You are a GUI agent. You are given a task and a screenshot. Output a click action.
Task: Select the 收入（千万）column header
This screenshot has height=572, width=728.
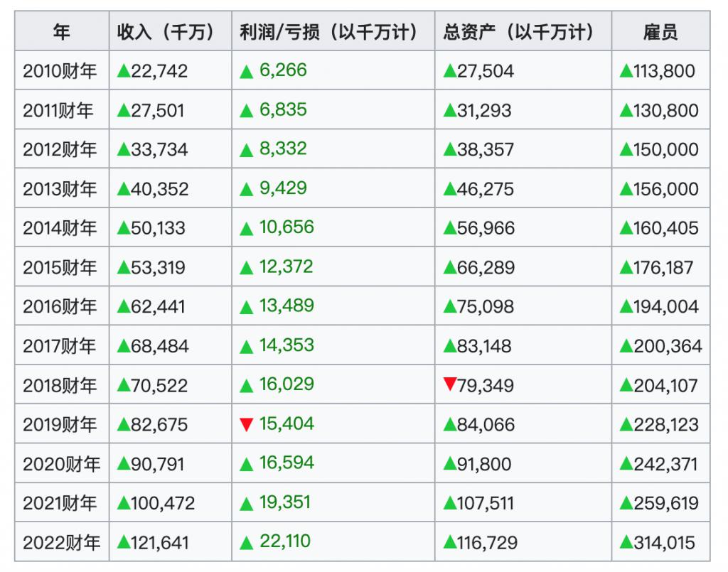[x=171, y=31]
